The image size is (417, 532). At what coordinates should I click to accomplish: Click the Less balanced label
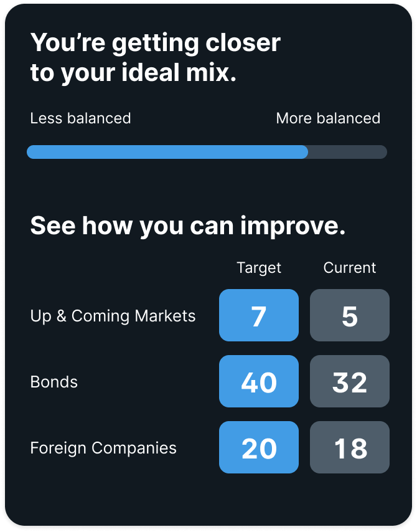tap(80, 118)
